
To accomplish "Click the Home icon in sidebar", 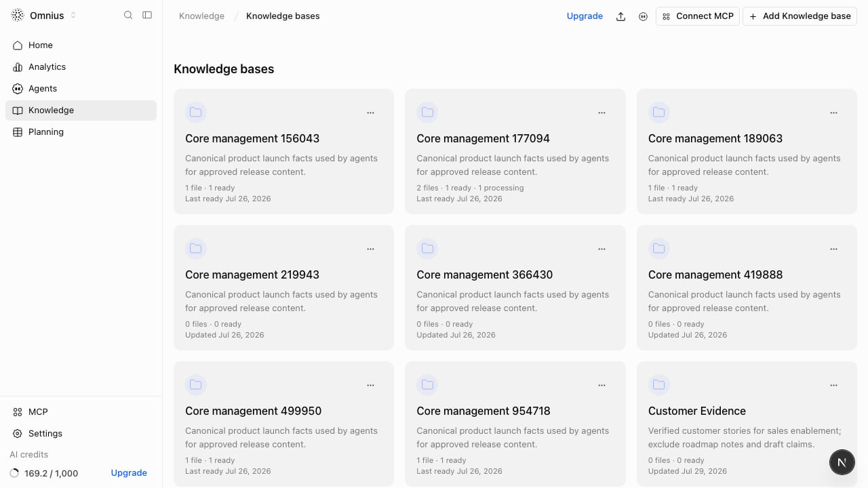I will pyautogui.click(x=18, y=45).
